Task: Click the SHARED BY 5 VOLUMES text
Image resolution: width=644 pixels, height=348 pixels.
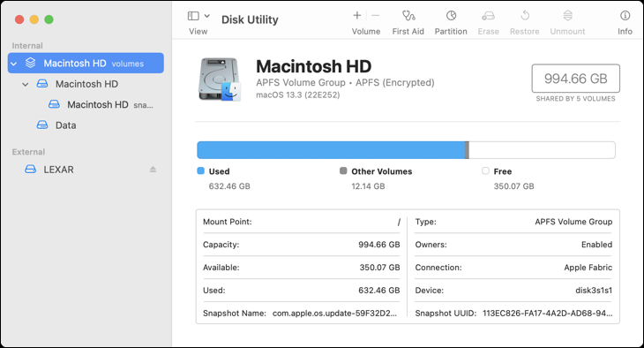Action: [x=575, y=99]
